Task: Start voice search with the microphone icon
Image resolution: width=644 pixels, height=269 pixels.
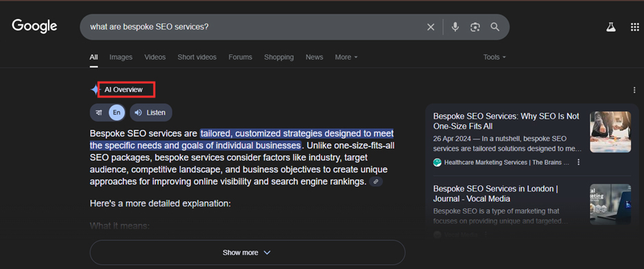Action: click(x=455, y=27)
